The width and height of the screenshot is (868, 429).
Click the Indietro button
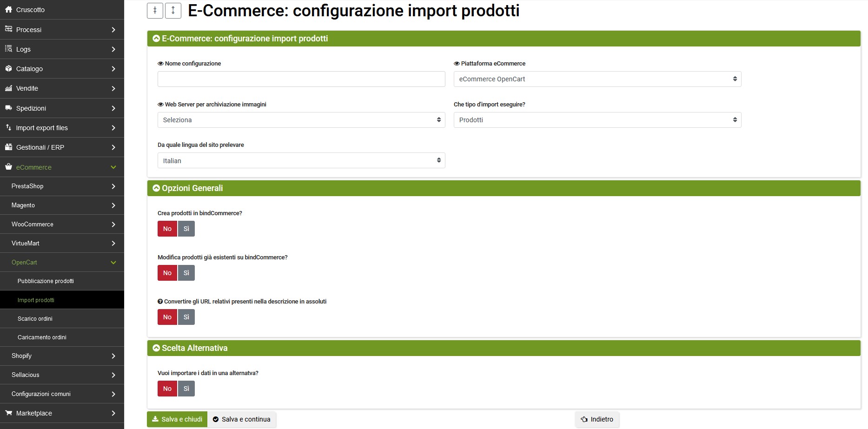597,419
